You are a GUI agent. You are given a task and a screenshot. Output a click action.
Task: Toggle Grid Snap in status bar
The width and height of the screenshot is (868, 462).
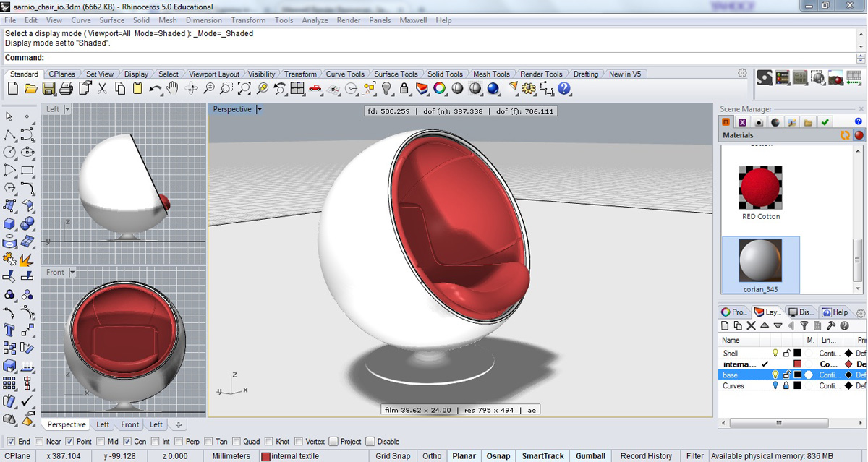tap(393, 456)
